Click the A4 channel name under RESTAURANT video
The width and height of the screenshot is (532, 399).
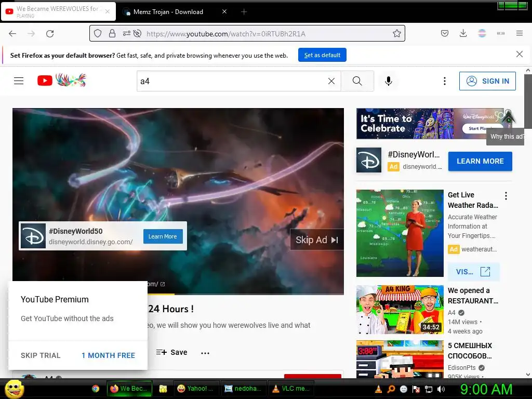pos(451,313)
